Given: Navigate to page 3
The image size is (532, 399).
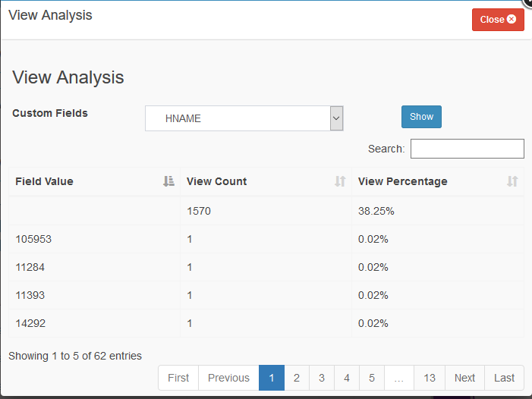Looking at the screenshot, I should pyautogui.click(x=322, y=378).
